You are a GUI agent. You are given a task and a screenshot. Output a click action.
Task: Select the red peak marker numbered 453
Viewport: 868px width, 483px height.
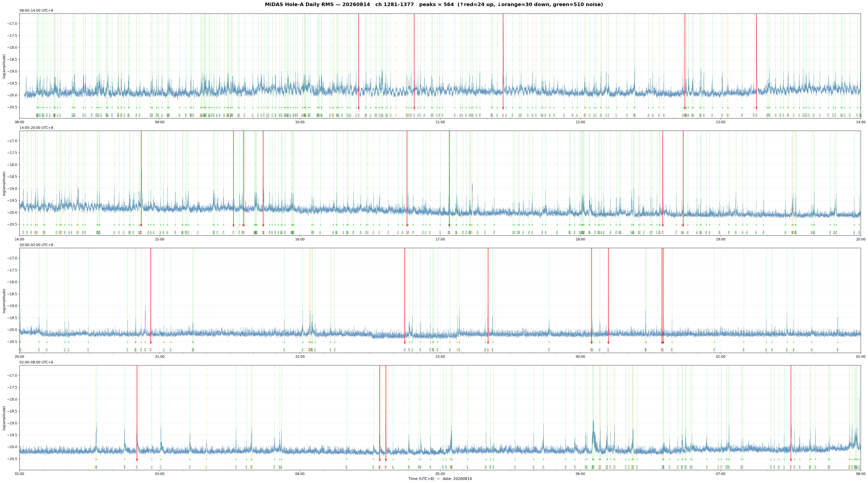[608, 342]
